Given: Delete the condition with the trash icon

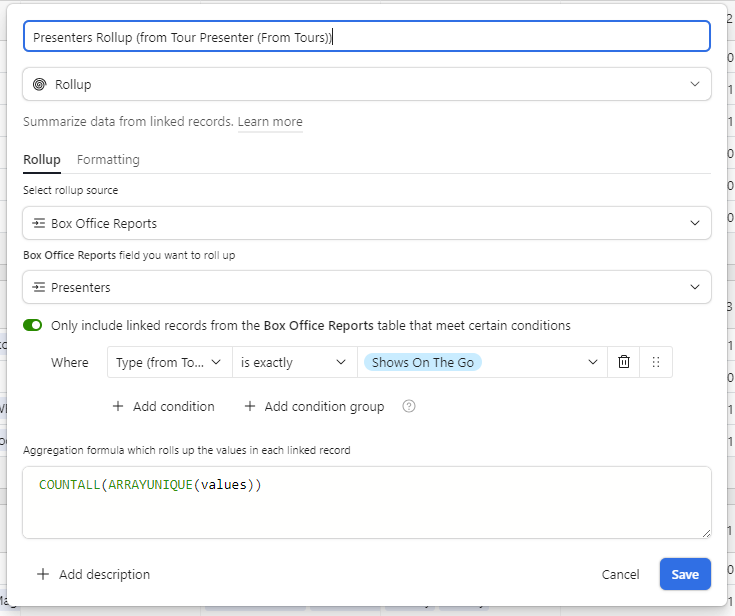Looking at the screenshot, I should pos(623,362).
